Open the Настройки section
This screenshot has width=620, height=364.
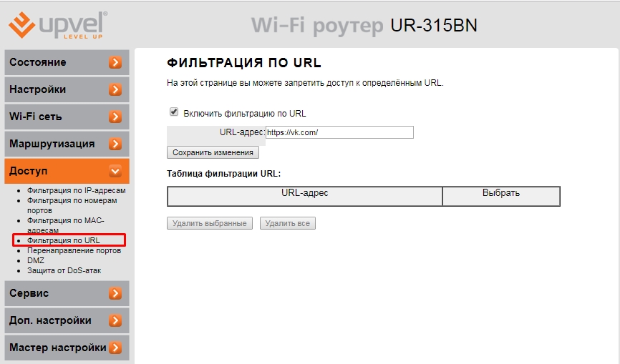(67, 89)
